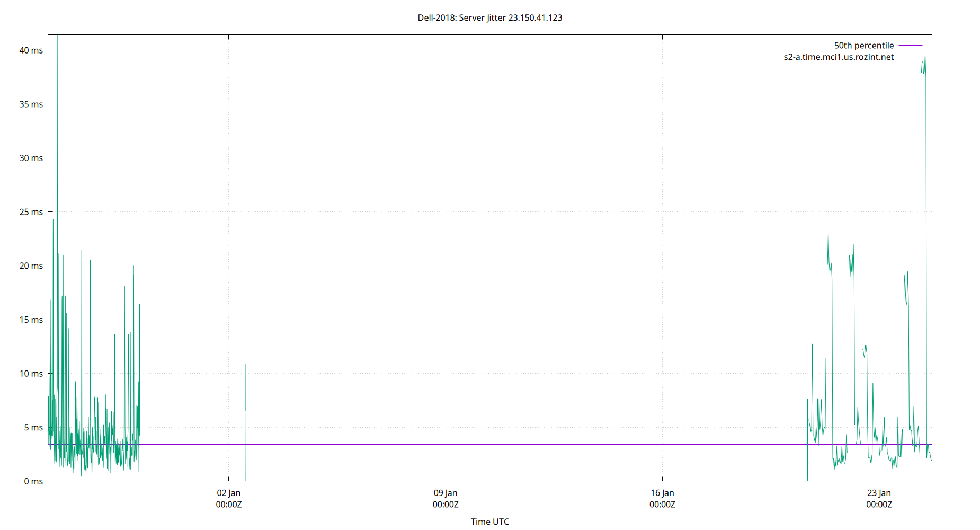Click the 5 ms axis label
The height and width of the screenshot is (530, 980).
click(x=33, y=428)
